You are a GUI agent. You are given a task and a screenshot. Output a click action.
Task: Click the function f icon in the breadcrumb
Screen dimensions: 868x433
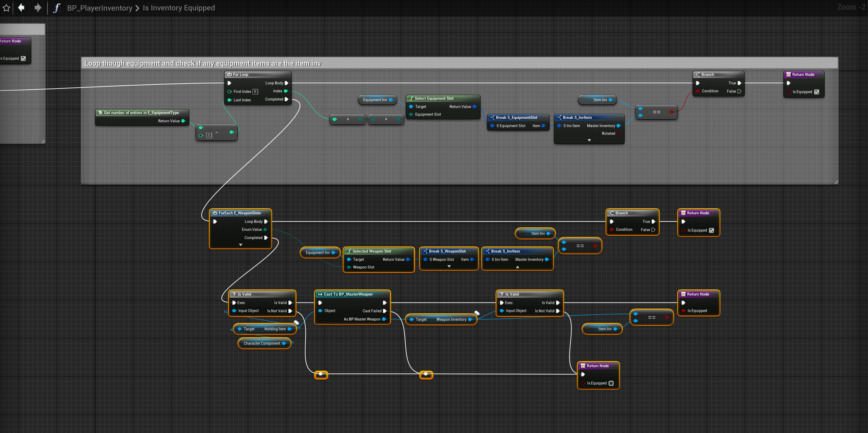(56, 8)
